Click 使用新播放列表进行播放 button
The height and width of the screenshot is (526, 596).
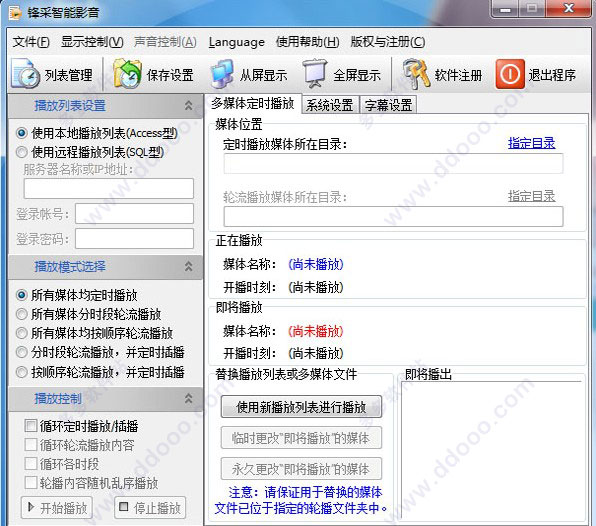(301, 407)
